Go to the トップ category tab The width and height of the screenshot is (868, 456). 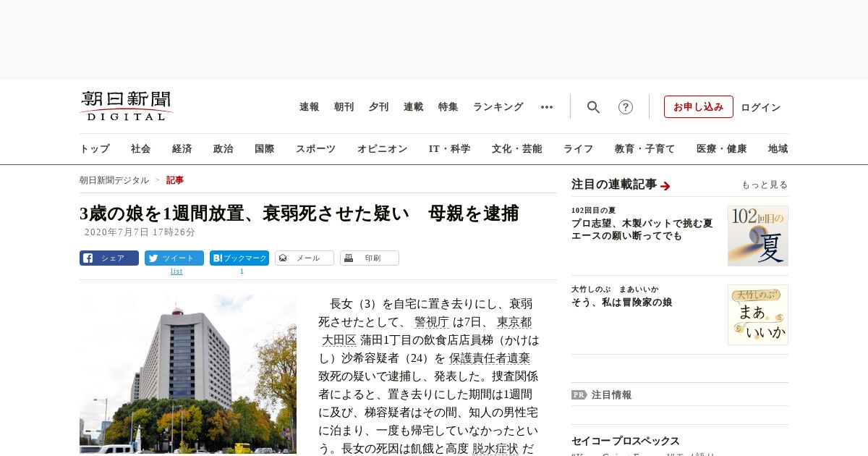click(95, 149)
